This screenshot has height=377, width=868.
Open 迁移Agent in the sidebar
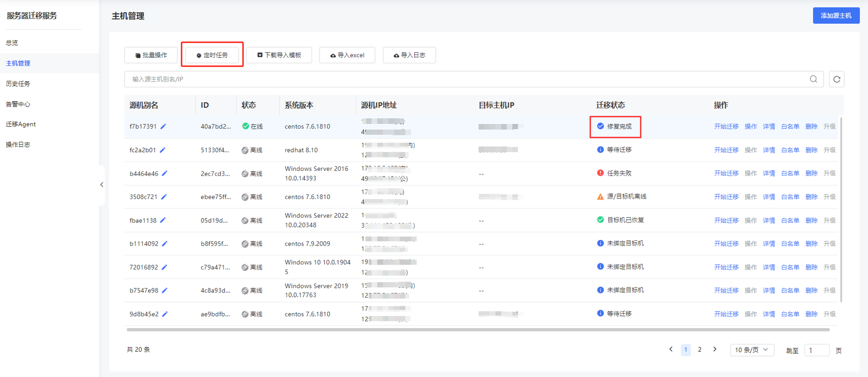click(21, 124)
